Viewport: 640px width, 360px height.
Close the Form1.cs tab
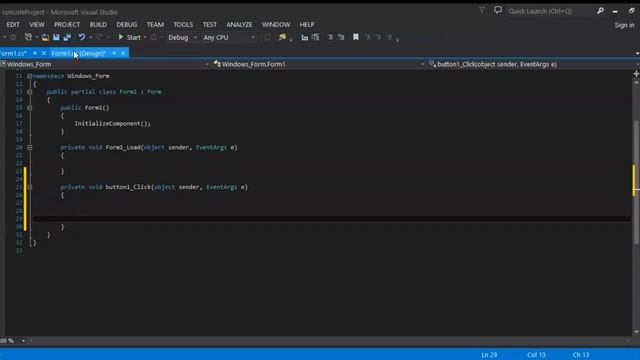(44, 53)
